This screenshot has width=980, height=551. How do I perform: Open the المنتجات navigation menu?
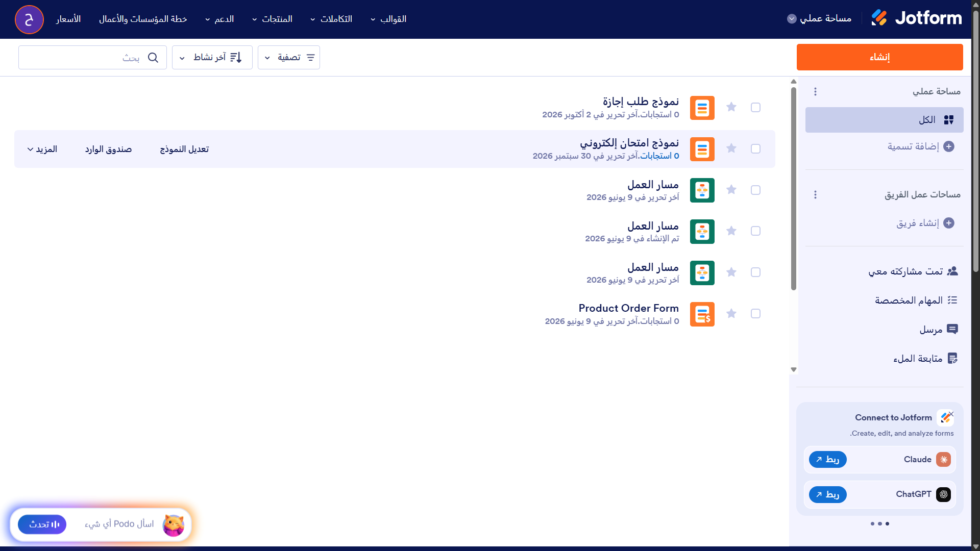pyautogui.click(x=272, y=19)
